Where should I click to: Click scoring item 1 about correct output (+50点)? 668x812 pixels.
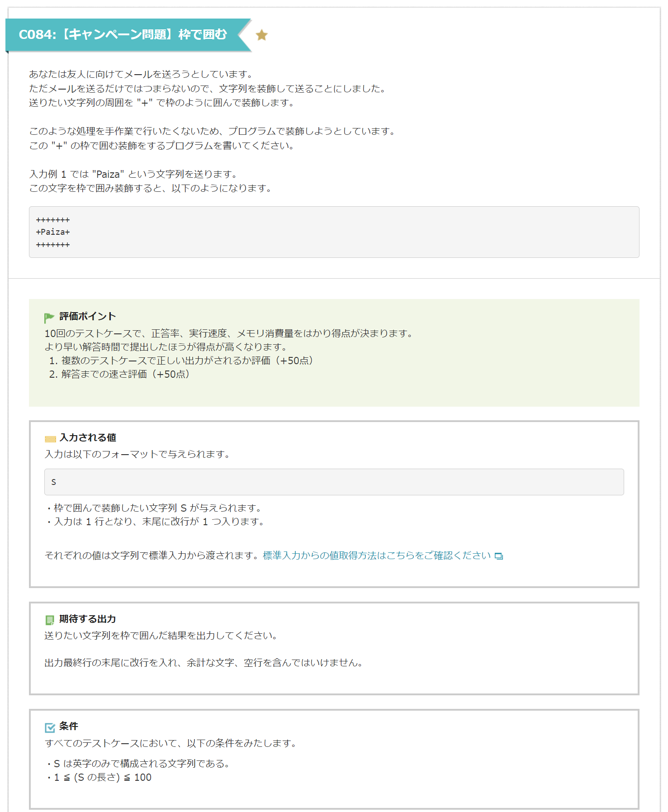181,361
